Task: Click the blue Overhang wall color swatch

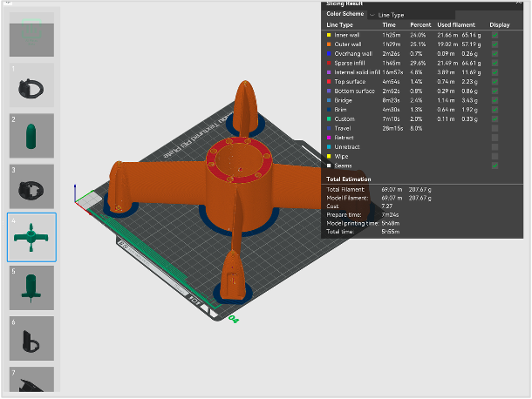Action: [x=329, y=53]
